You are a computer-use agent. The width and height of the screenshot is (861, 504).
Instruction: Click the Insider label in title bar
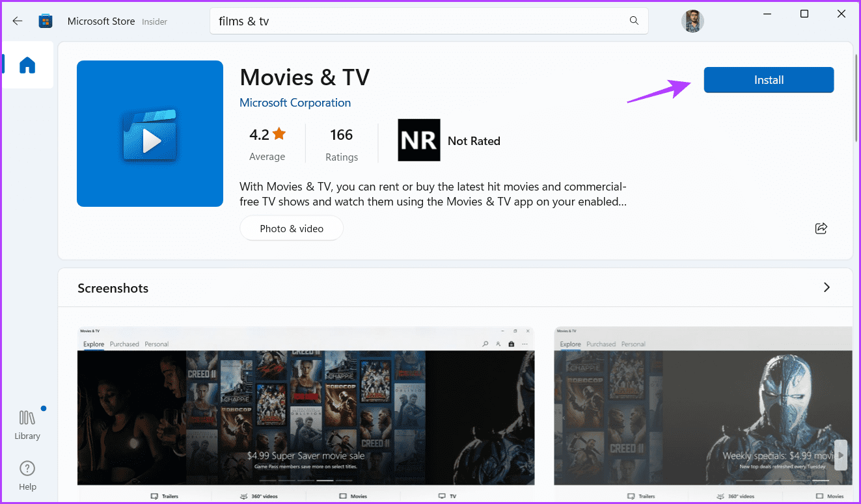(155, 21)
